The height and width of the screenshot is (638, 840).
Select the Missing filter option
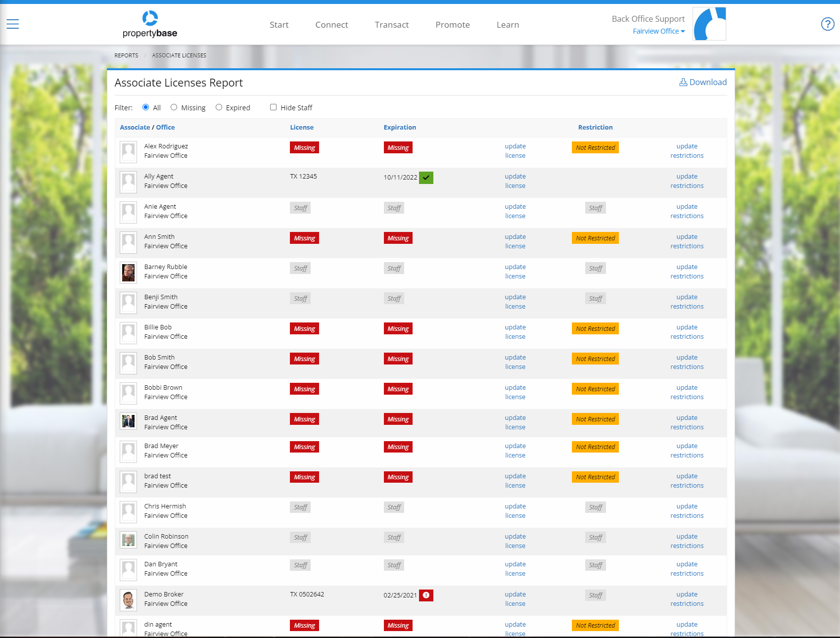174,107
